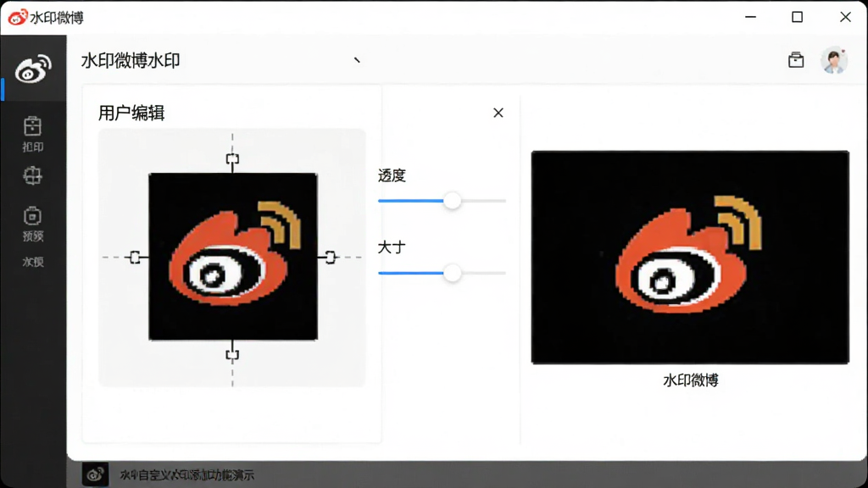Open the user avatar profile
Image resolution: width=868 pixels, height=488 pixels.
point(834,60)
